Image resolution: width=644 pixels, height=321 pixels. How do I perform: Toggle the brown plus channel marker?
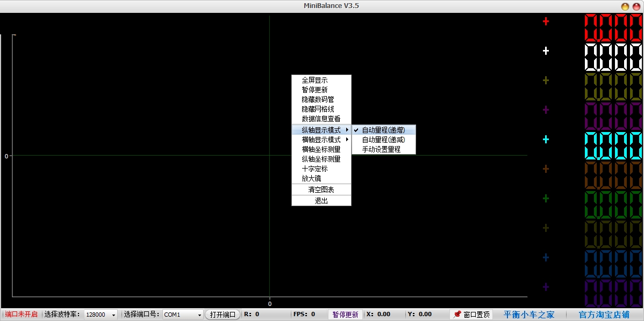[546, 169]
